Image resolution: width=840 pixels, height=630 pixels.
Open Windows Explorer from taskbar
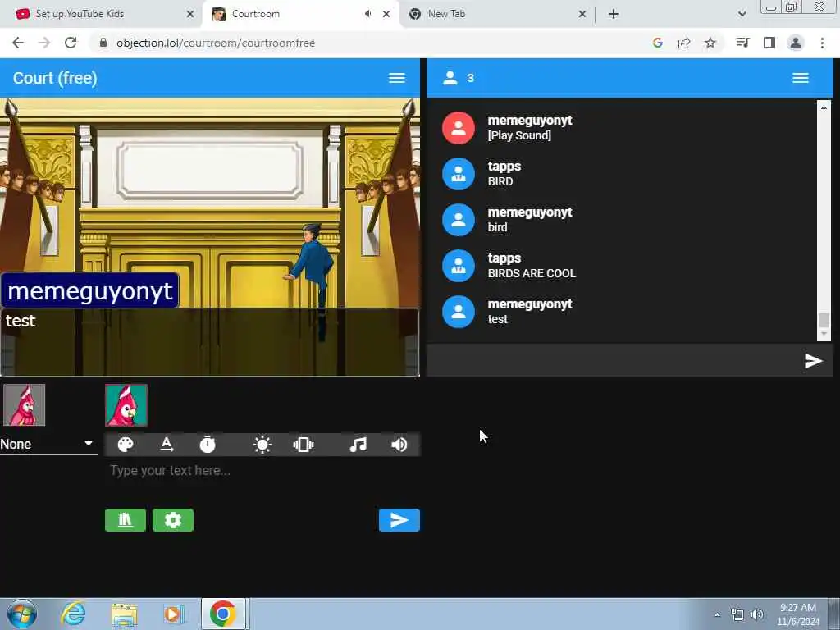[x=125, y=614]
